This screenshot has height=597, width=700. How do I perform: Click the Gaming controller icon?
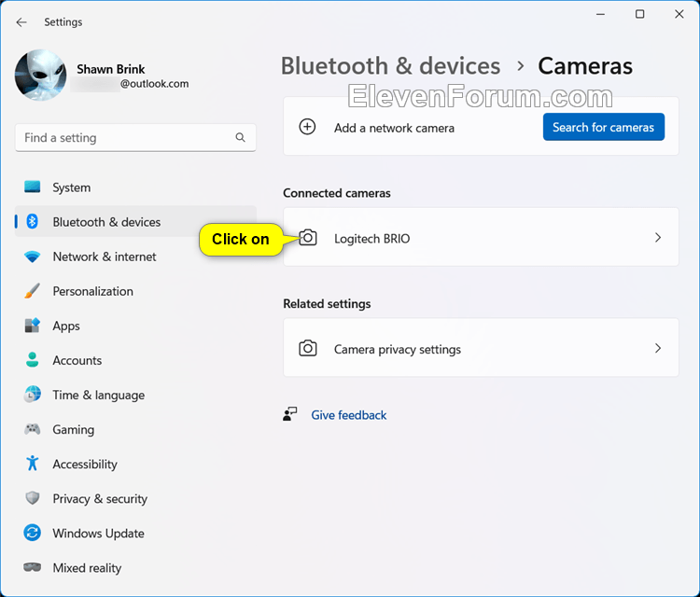pyautogui.click(x=32, y=429)
